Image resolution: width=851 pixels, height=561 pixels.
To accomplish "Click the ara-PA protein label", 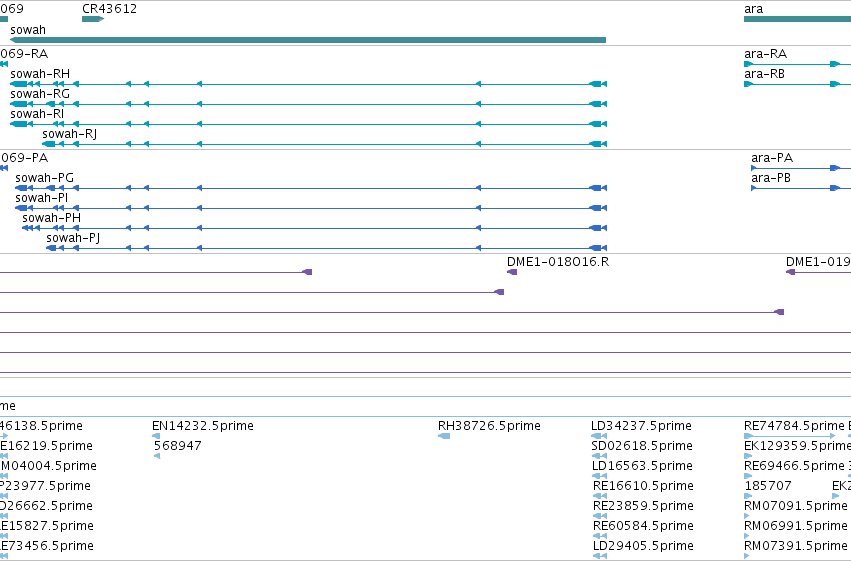I will 772,158.
